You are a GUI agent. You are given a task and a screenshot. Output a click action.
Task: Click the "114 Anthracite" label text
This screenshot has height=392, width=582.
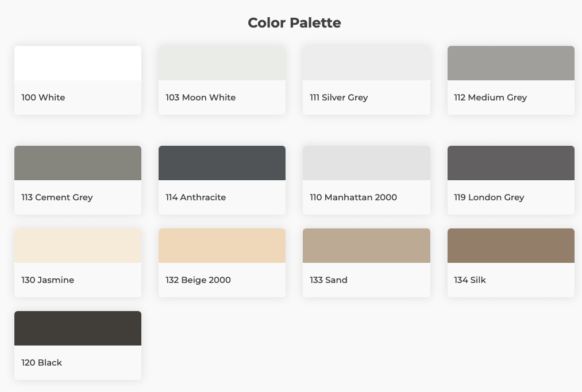[x=195, y=197]
